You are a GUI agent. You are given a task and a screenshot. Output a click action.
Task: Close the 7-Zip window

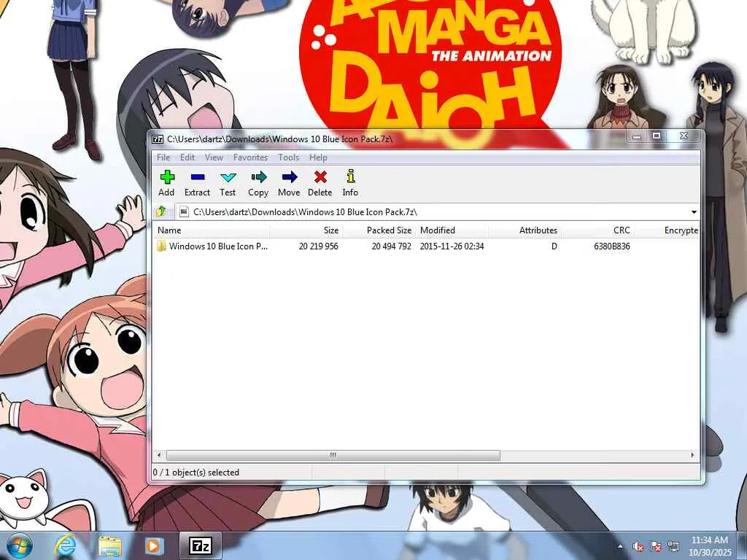[x=684, y=136]
